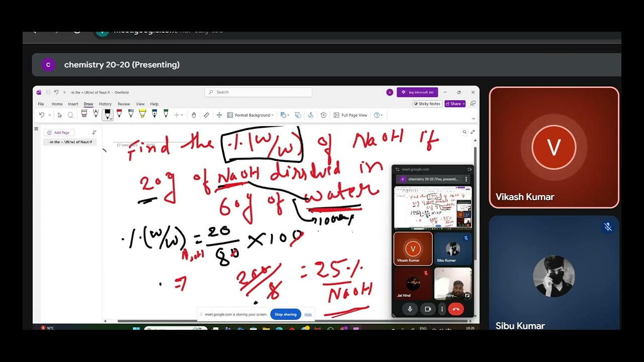Select the yellow highlighter
Viewport: 644px width, 362px height.
tap(142, 115)
